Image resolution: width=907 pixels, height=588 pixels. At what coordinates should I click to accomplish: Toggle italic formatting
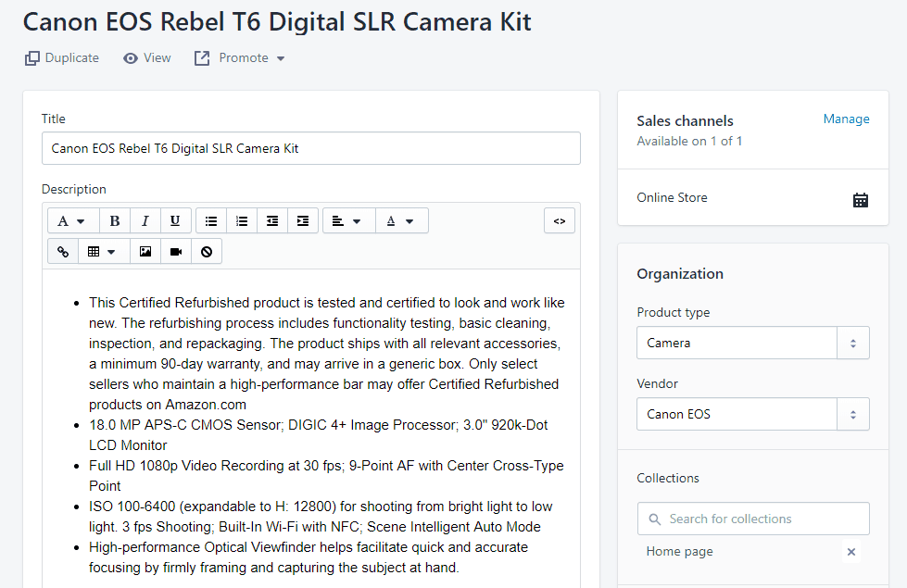pos(145,221)
